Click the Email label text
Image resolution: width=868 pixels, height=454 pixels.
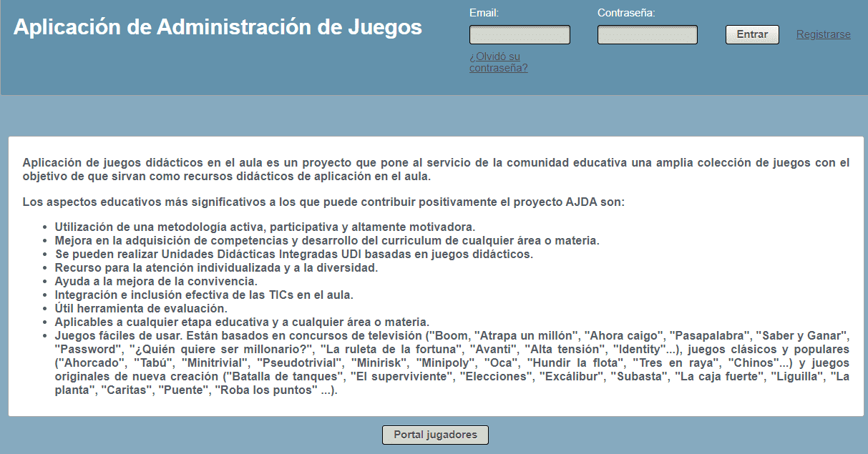(x=484, y=13)
